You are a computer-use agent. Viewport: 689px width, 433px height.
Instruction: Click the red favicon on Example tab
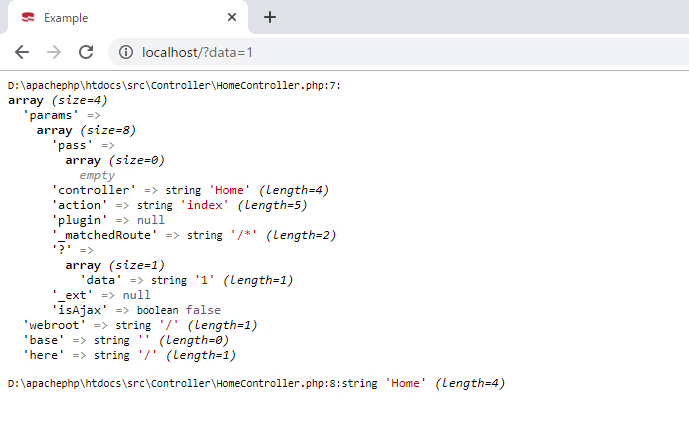(27, 18)
